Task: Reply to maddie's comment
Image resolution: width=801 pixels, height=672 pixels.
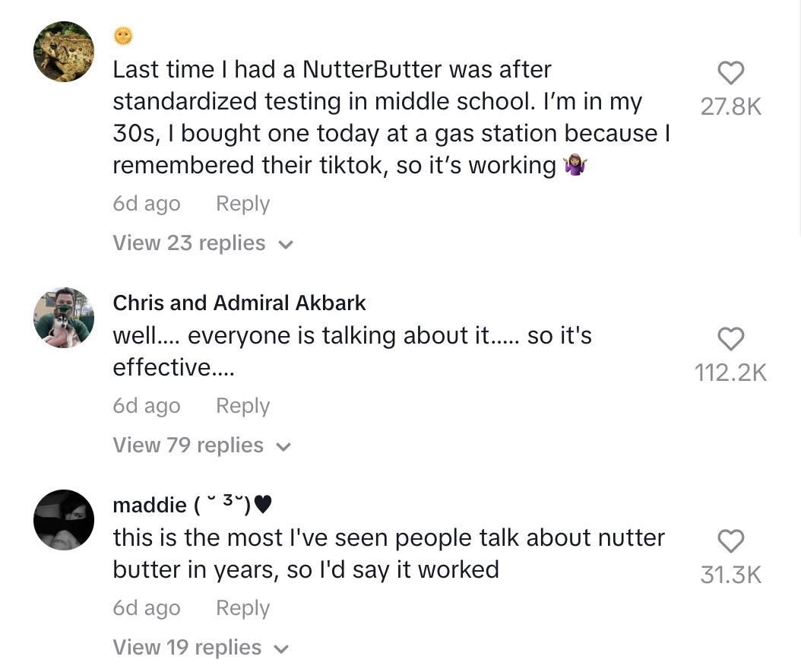Action: pyautogui.click(x=242, y=608)
